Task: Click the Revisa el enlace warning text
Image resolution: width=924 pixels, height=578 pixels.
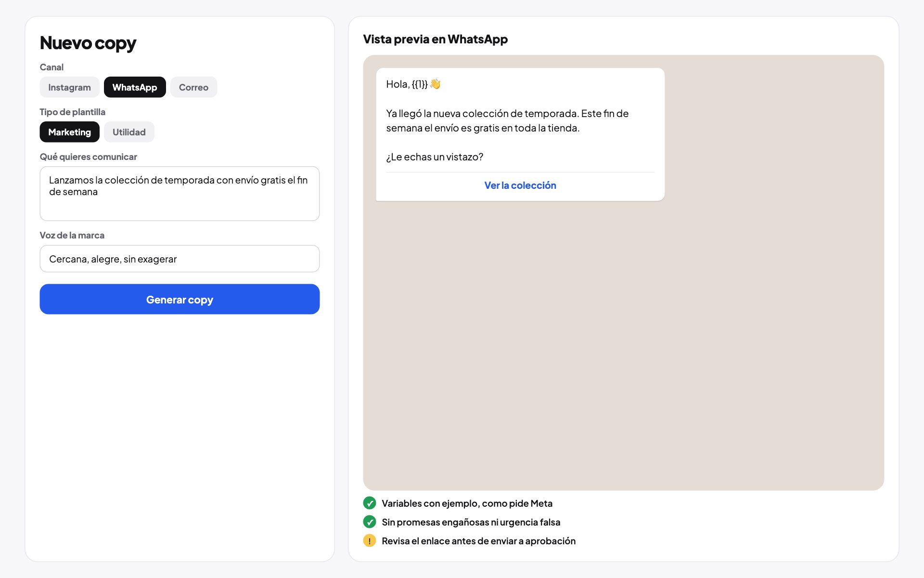Action: pos(478,541)
